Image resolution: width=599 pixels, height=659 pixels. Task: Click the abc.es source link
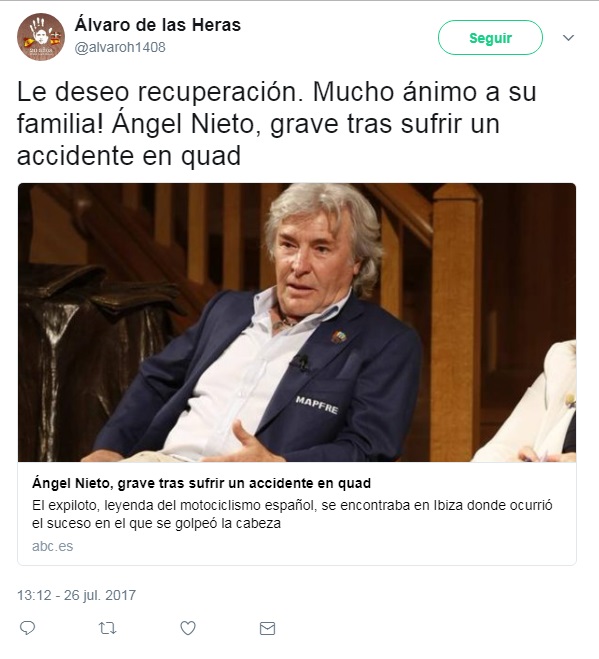click(x=53, y=546)
